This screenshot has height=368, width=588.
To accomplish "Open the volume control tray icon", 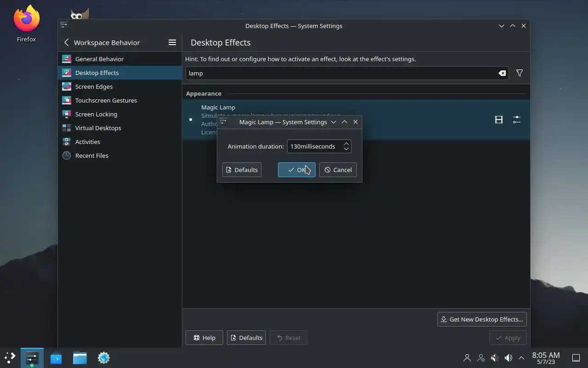I will point(509,357).
